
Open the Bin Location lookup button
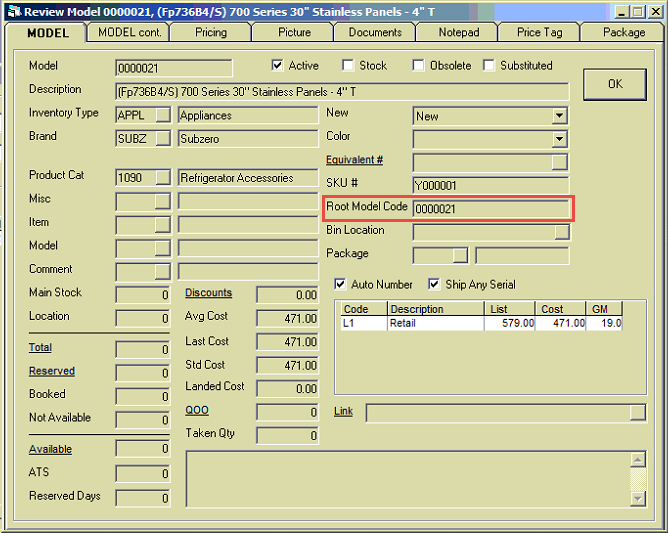click(x=561, y=232)
